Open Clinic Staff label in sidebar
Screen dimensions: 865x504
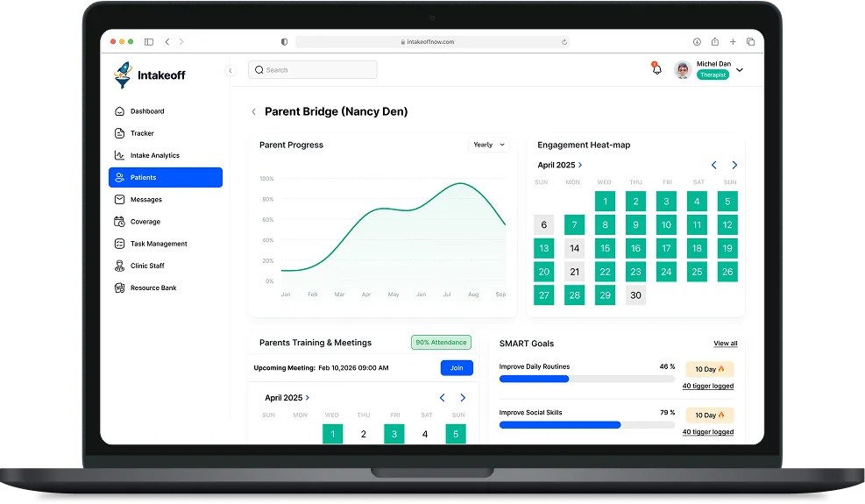147,266
